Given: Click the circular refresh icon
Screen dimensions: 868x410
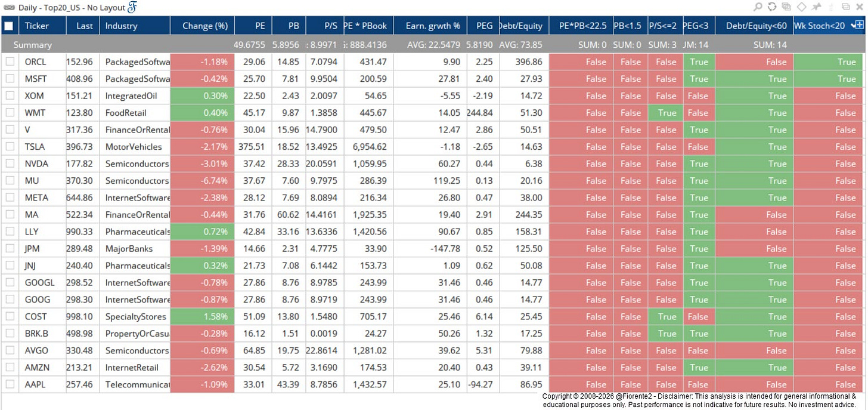Looking at the screenshot, I should [772, 7].
